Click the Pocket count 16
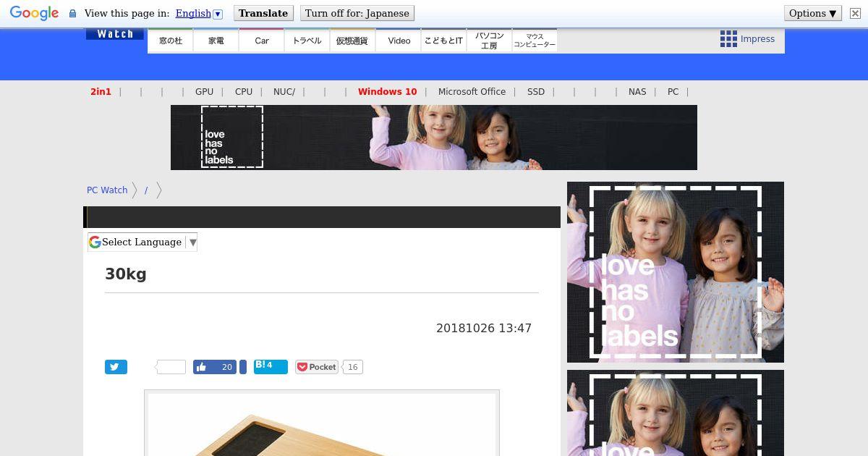This screenshot has width=868, height=456. click(352, 367)
